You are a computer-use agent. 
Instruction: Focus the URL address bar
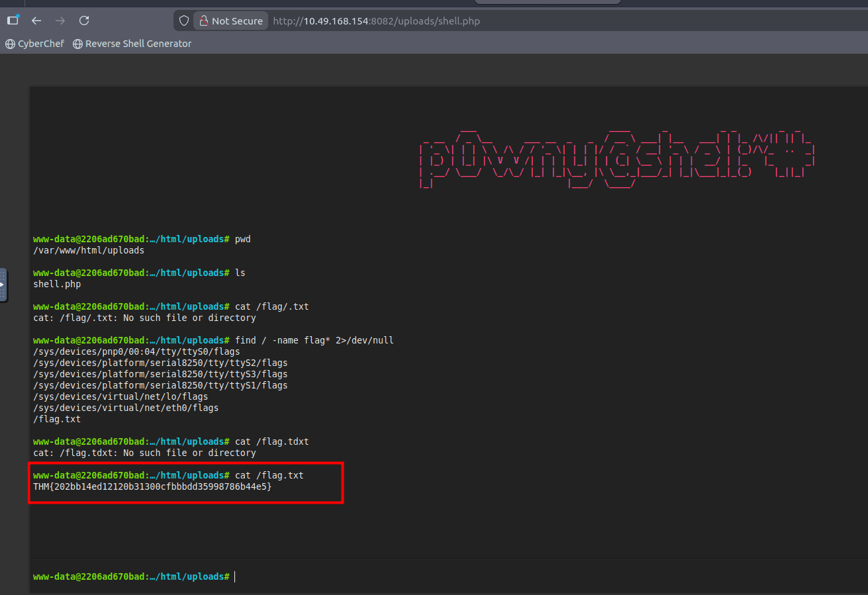[463, 21]
